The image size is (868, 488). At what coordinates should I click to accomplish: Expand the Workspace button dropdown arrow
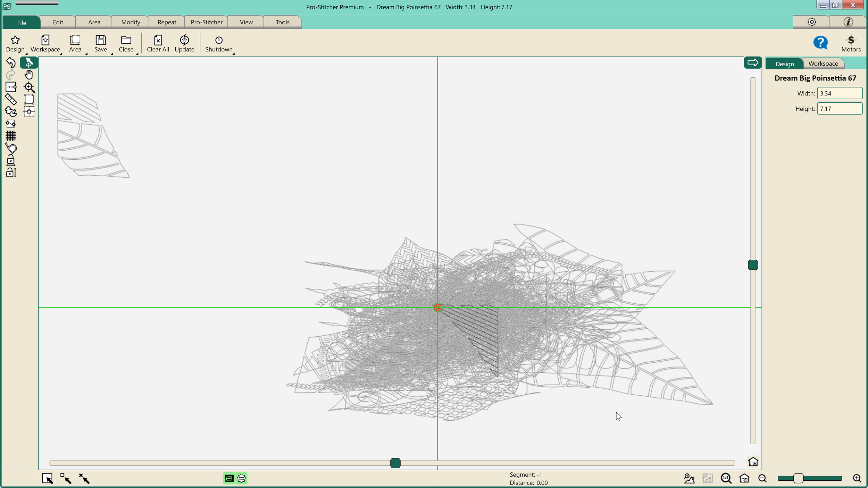click(x=61, y=54)
